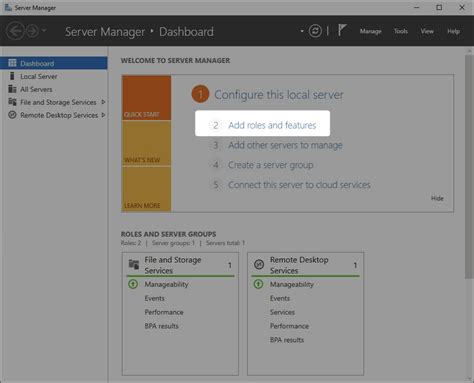Open Events in Remote Desktop tile
Image resolution: width=474 pixels, height=383 pixels.
280,298
